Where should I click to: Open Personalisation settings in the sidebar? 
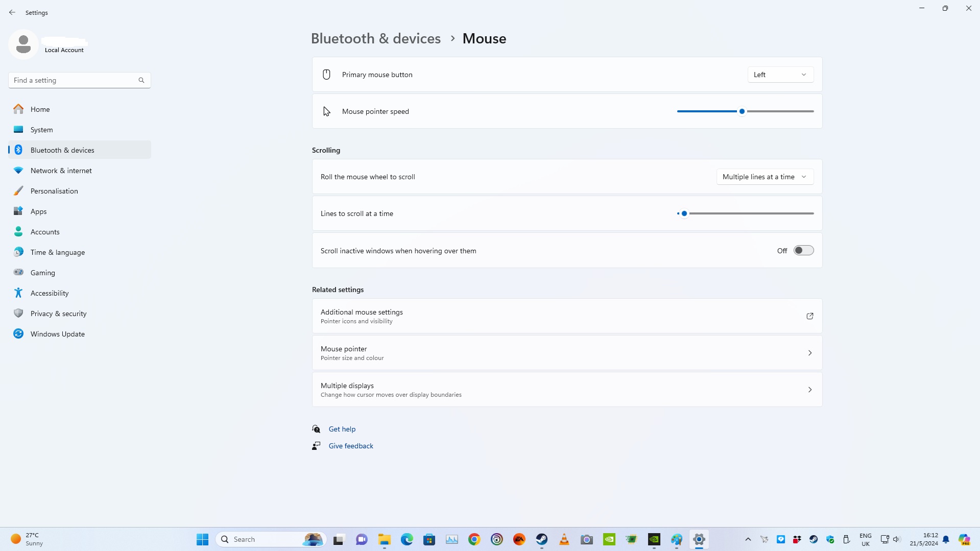(80, 191)
